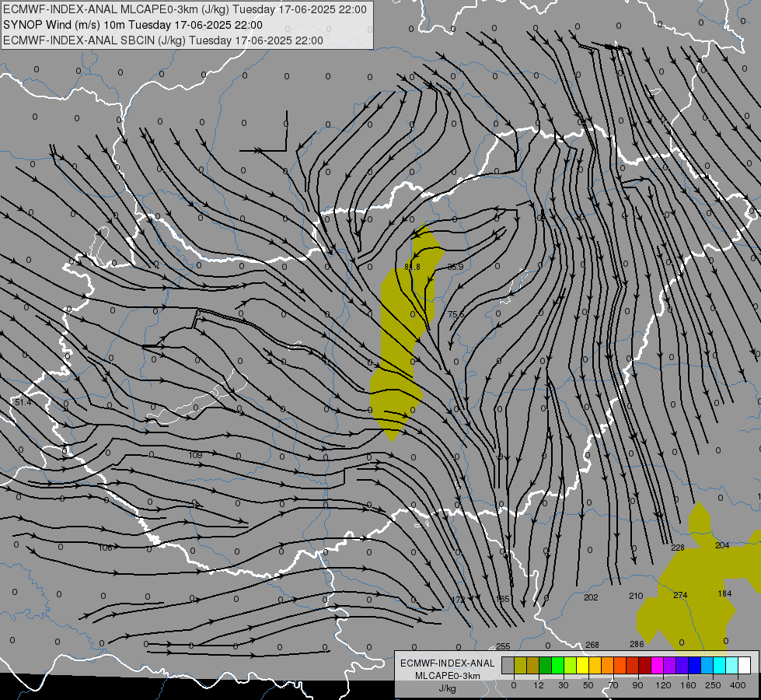The width and height of the screenshot is (761, 700).
Task: Pick the dark red legend swatch after 90
Action: [645, 665]
